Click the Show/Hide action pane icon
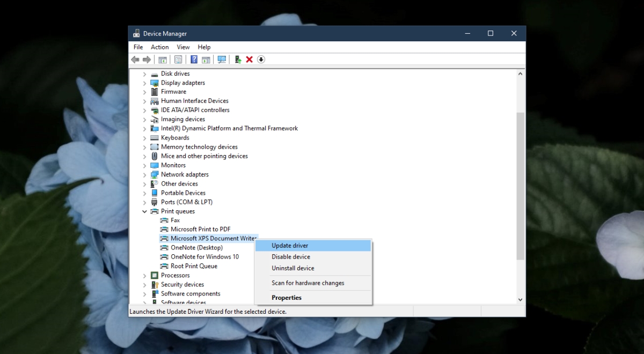644x354 pixels. tap(207, 60)
